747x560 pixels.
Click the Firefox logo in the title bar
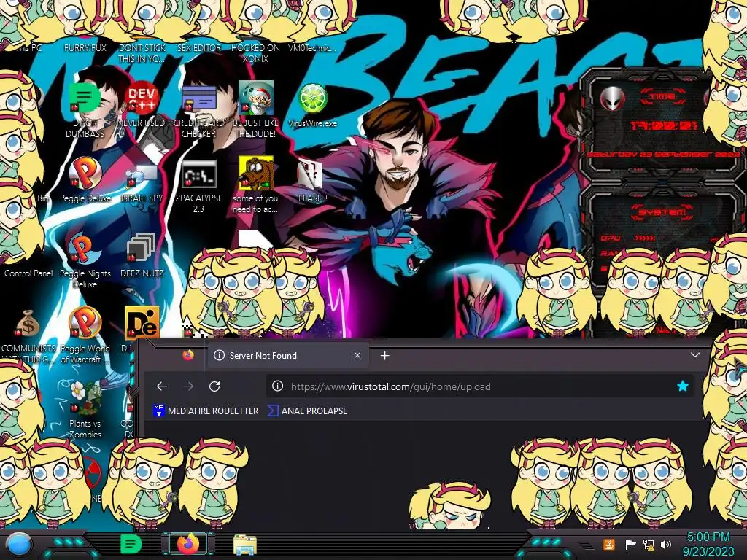tap(188, 355)
